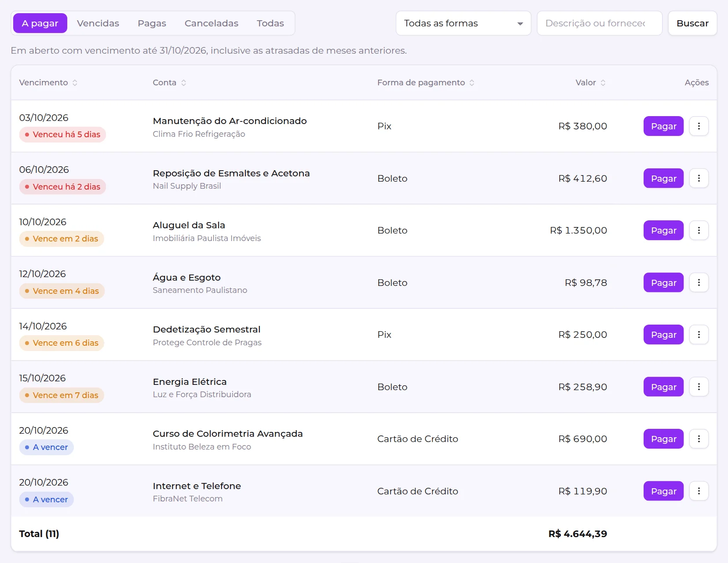Sort table by Conta column
Screen dimensions: 728x563
point(170,83)
